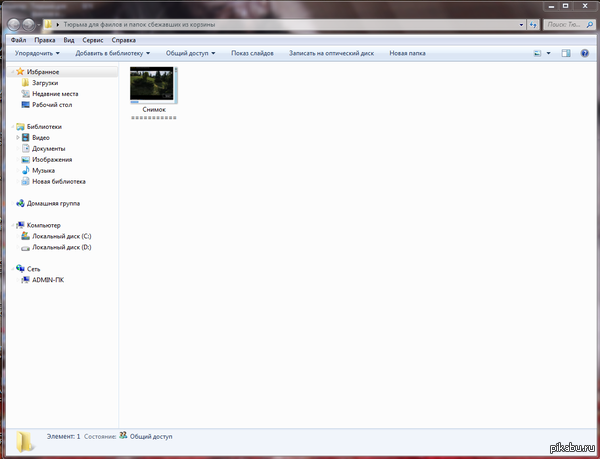Select the Снимок image thumbnail
The height and width of the screenshot is (459, 600).
(153, 85)
